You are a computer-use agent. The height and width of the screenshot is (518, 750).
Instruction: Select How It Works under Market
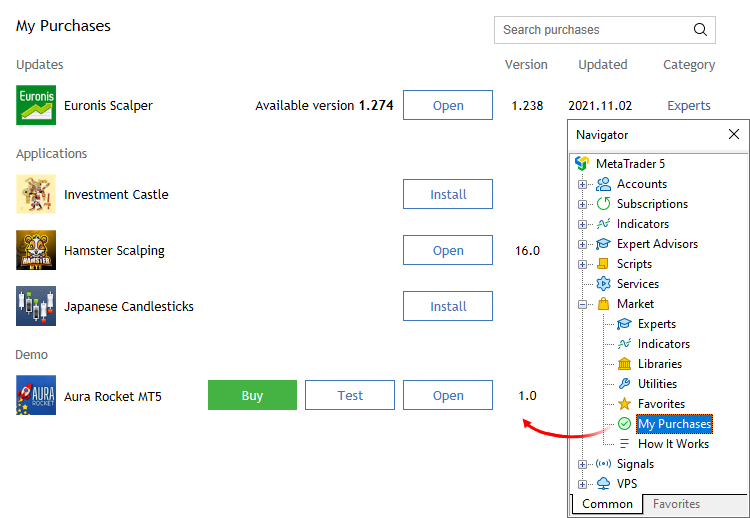pos(673,444)
